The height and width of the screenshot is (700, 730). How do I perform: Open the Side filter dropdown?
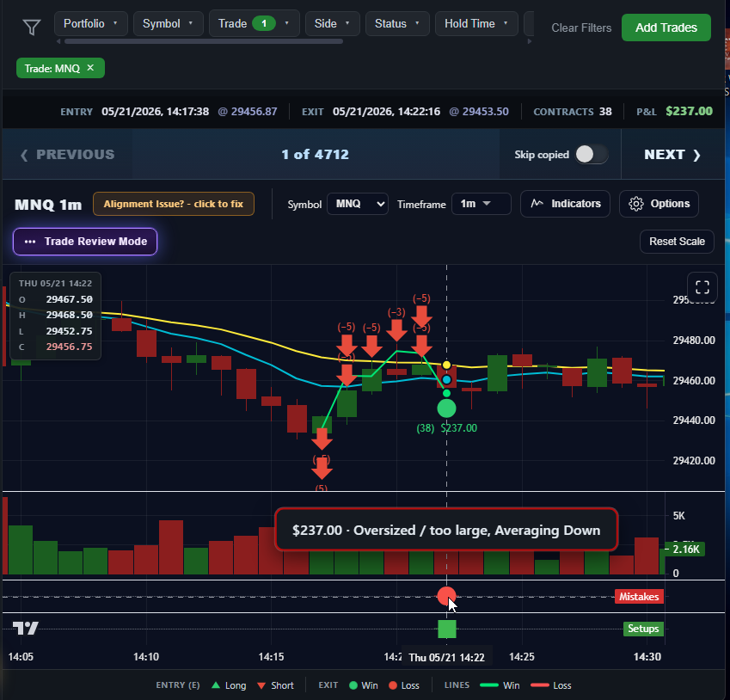coord(333,24)
